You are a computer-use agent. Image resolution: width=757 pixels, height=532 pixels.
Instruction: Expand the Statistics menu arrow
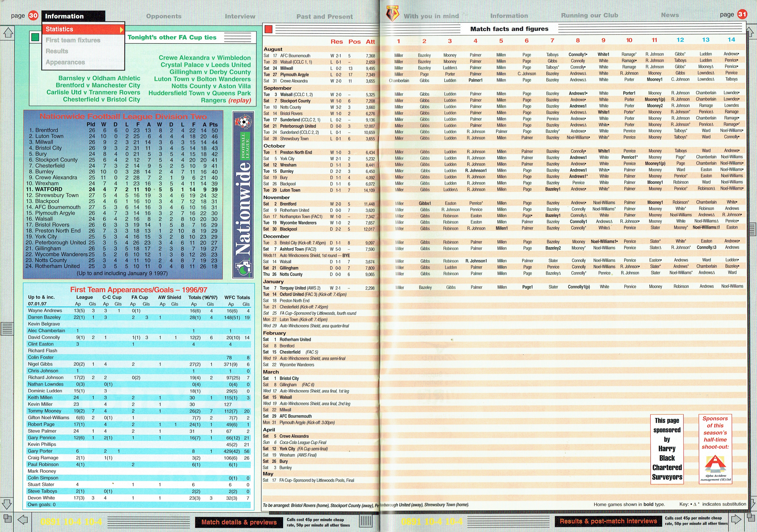[x=121, y=30]
